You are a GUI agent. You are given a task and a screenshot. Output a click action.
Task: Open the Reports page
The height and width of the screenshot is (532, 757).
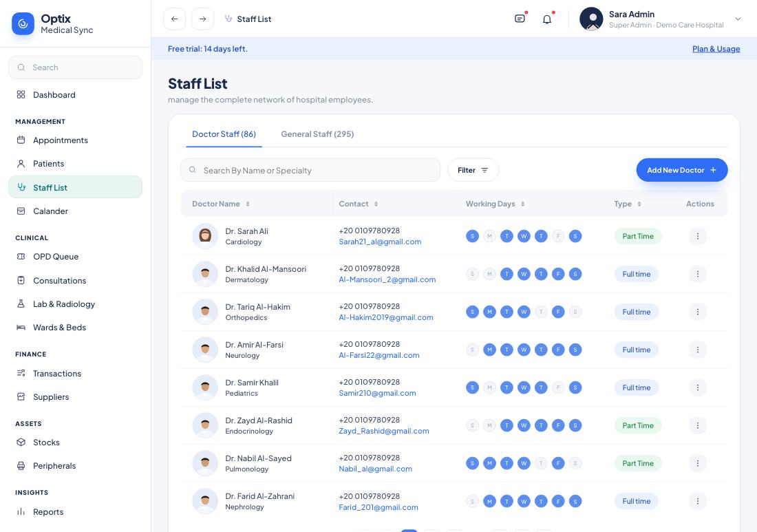tap(75, 512)
